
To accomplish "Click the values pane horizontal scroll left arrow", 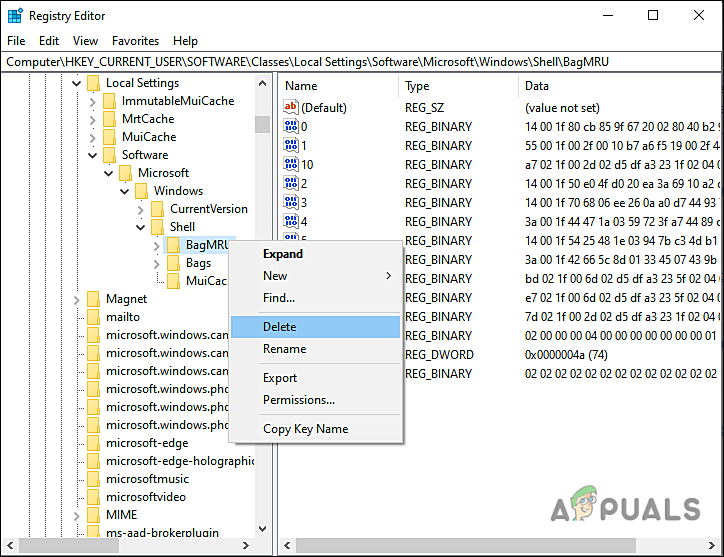I will (287, 545).
